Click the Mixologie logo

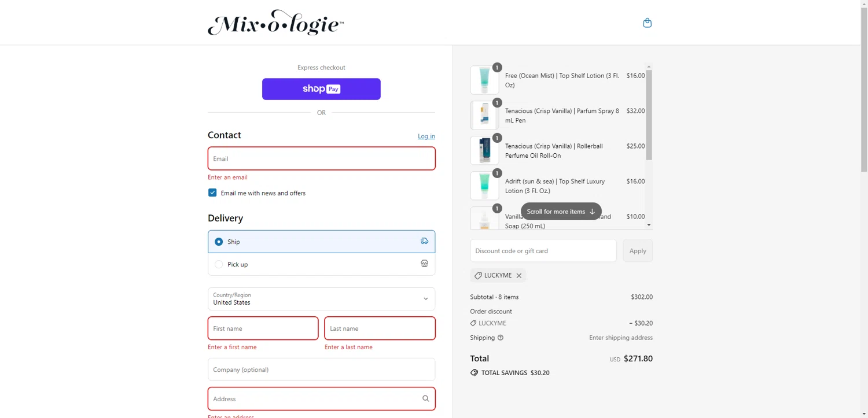275,23
